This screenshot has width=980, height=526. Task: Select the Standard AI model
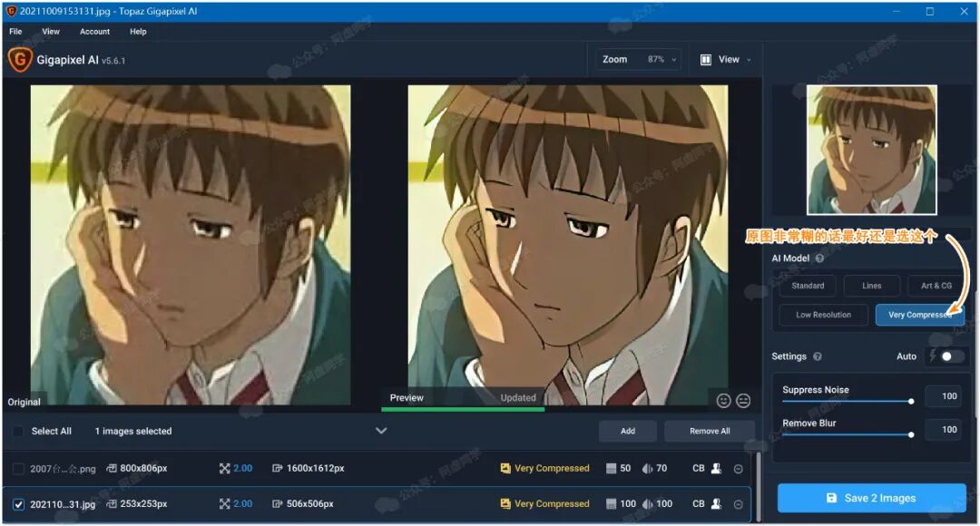(x=808, y=286)
